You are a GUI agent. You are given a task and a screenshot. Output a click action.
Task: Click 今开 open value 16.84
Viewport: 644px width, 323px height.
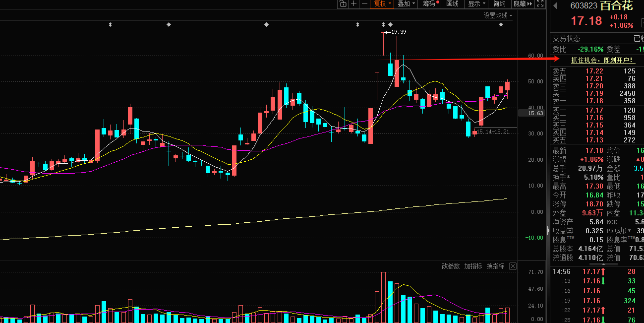594,195
